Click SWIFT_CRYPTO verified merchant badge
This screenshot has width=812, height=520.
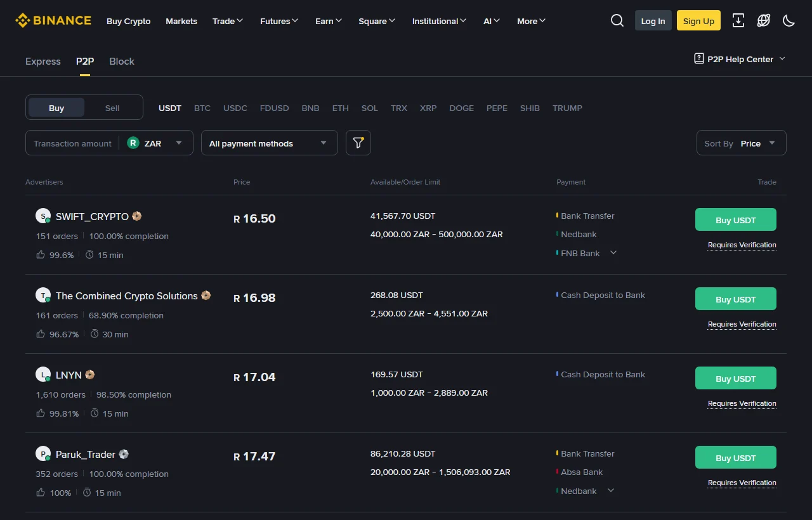click(136, 216)
